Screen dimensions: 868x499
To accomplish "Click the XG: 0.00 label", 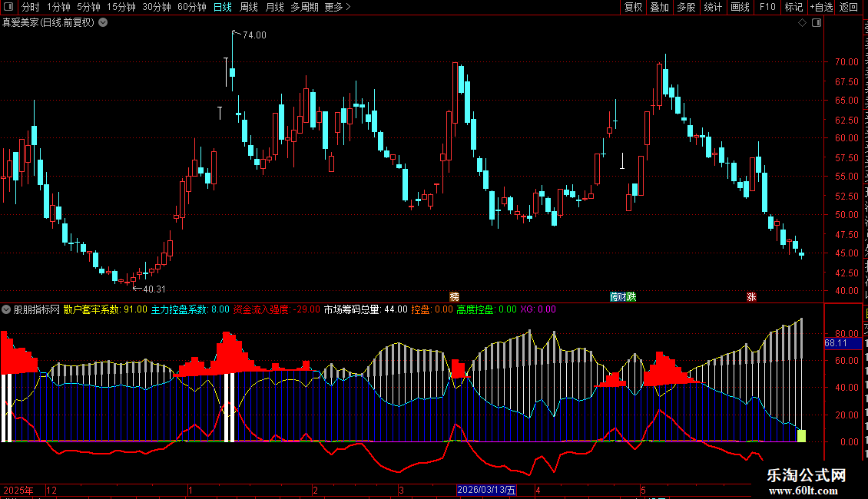I will 538,310.
